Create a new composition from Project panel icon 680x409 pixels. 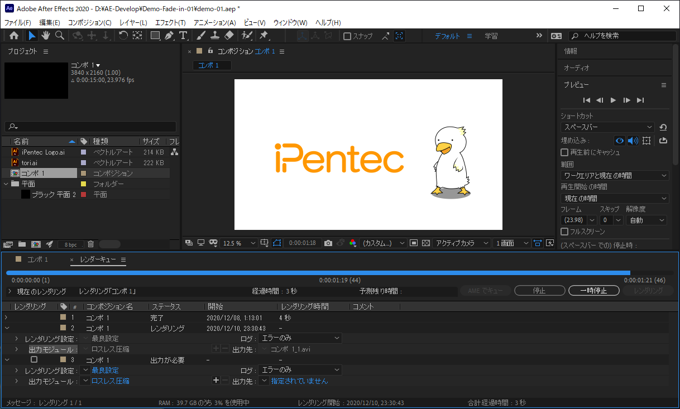pos(36,244)
